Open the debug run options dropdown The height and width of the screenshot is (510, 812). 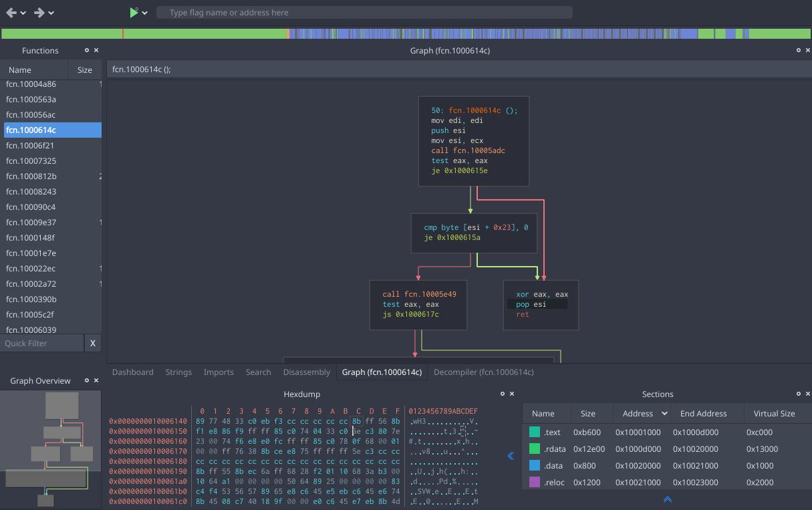[x=144, y=13]
